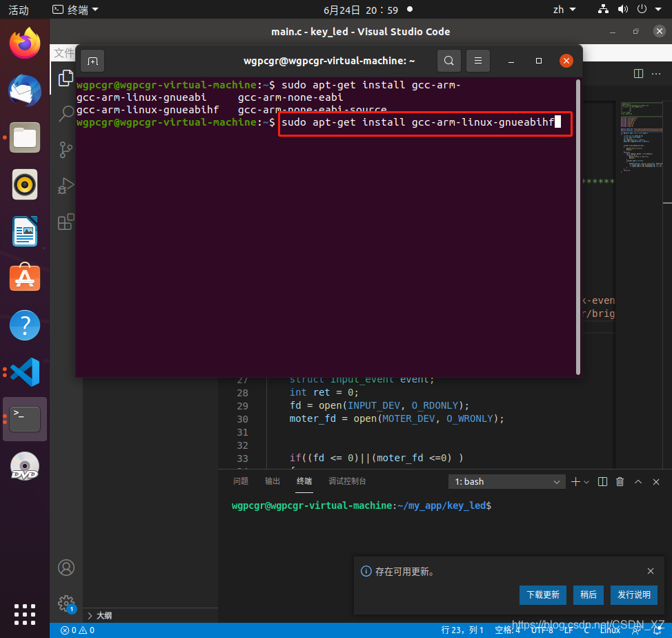Viewport: 672px width, 638px height.
Task: Dismiss the update notification
Action: click(650, 571)
